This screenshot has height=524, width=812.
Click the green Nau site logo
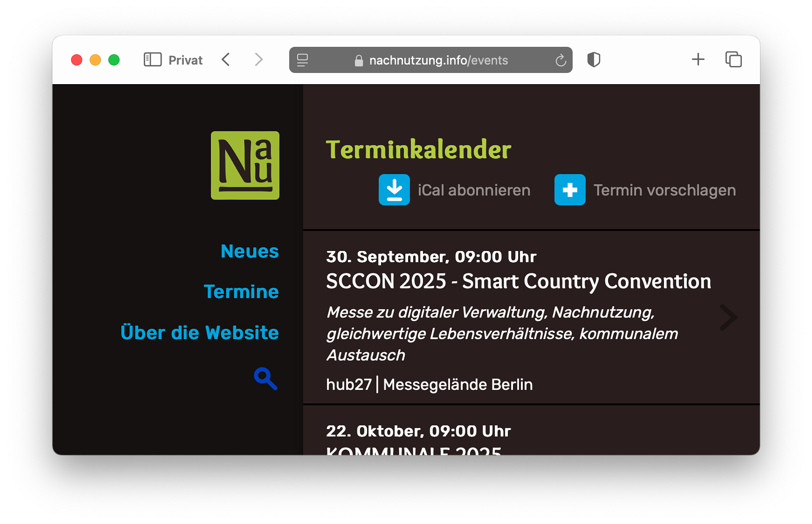point(245,165)
